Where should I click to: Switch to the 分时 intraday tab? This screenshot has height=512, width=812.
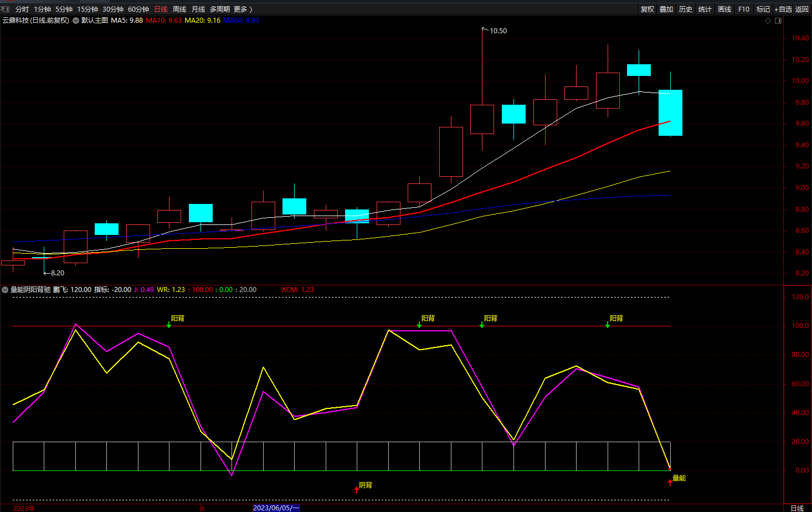[x=22, y=9]
